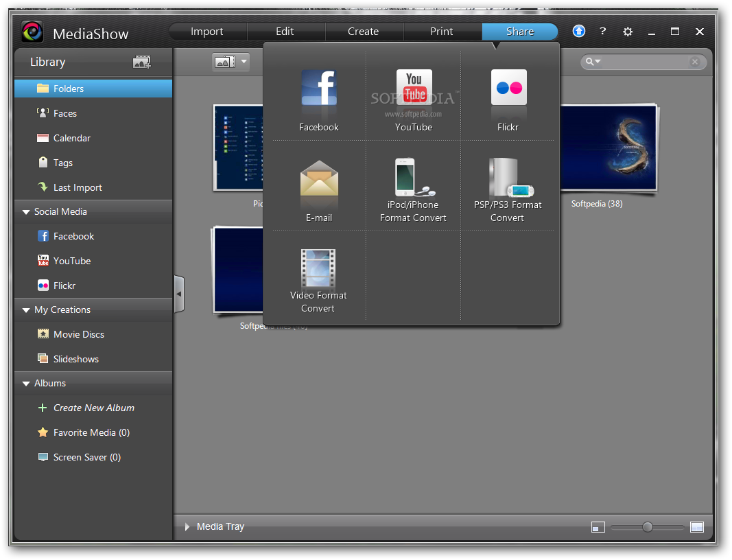Collapse the My Creations section
Screen dimensions: 732x560
click(26, 310)
